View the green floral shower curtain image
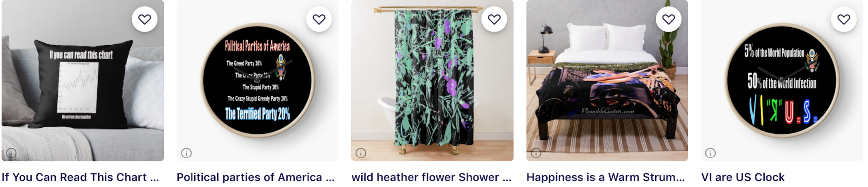 point(432,80)
